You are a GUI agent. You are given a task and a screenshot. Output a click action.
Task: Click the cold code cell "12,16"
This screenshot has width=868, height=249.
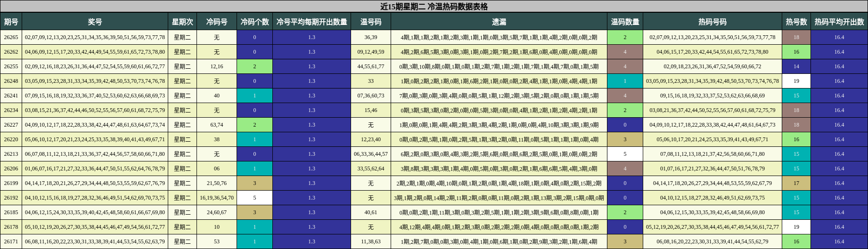pos(217,66)
